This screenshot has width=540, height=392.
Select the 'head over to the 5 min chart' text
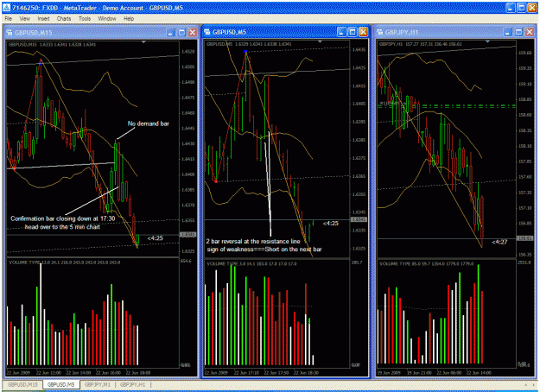pyautogui.click(x=62, y=227)
